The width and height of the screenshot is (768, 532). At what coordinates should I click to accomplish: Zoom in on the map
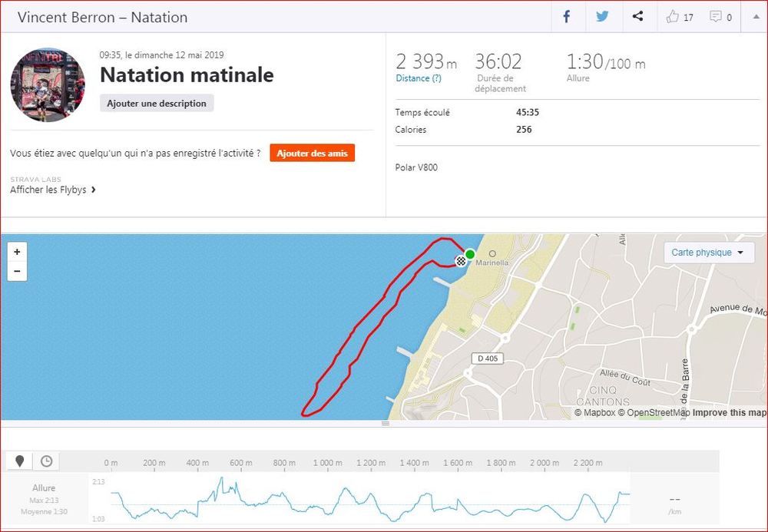[x=17, y=252]
